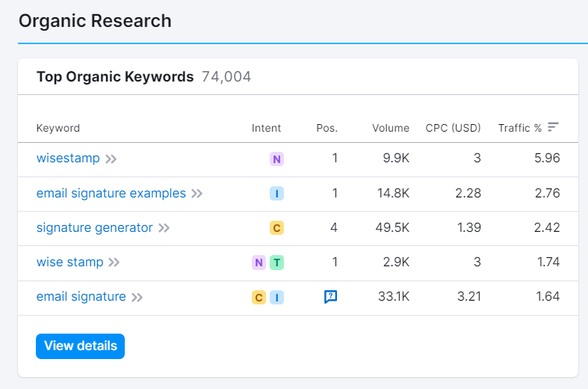This screenshot has height=389, width=588.
Task: Click the N intent badge for wise stamp
Action: click(x=259, y=263)
